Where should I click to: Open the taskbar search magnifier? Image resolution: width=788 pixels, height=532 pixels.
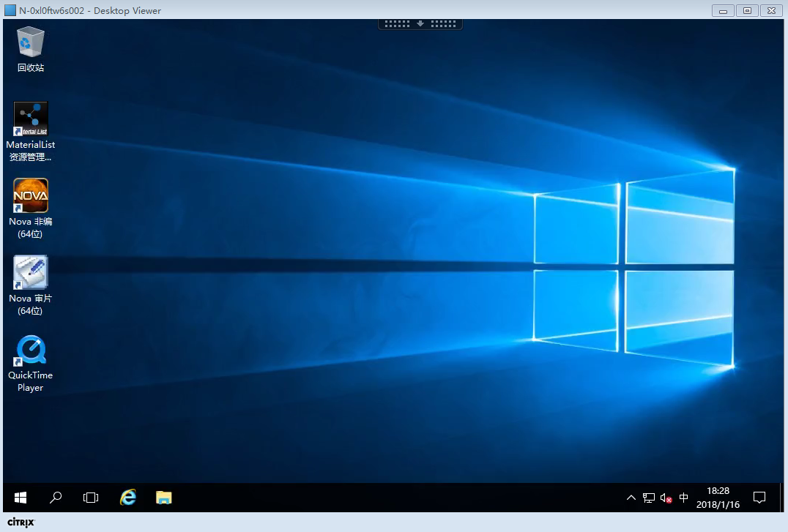(x=55, y=498)
